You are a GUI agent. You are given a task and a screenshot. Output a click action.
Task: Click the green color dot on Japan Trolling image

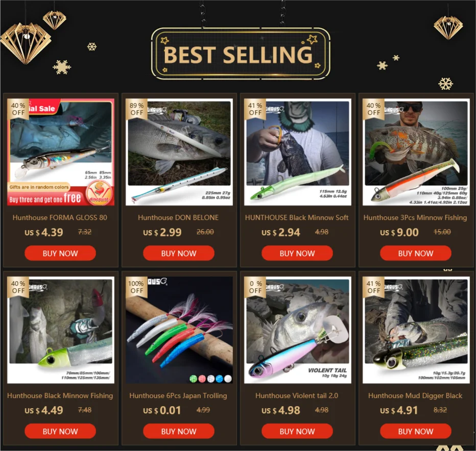(x=193, y=379)
